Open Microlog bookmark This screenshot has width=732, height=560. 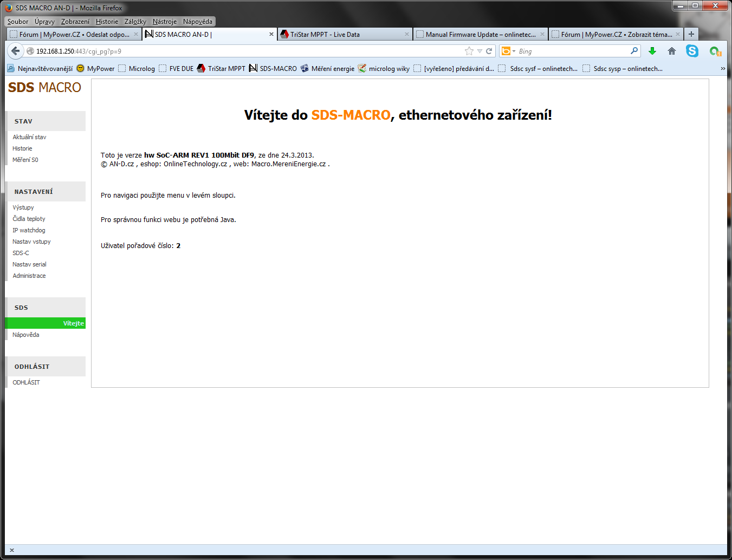click(137, 69)
